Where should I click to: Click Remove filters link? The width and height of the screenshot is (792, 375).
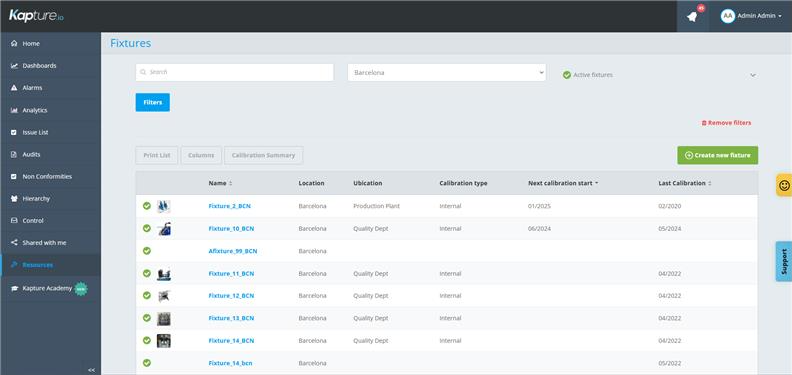(726, 123)
